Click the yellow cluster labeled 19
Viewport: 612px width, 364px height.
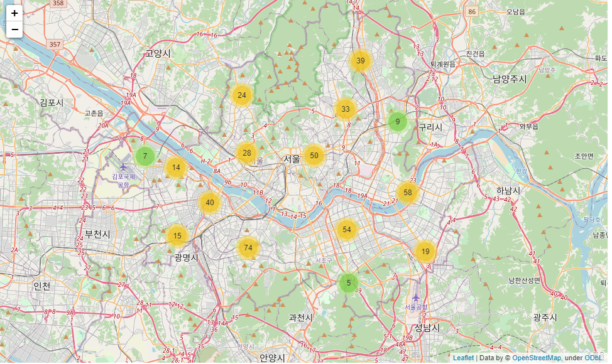(x=425, y=252)
